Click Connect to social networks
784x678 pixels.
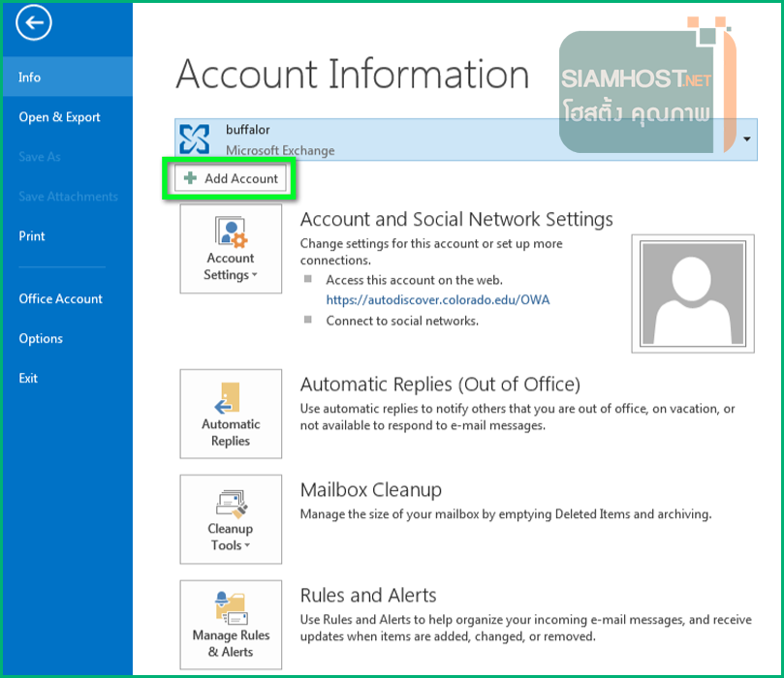[x=401, y=321]
